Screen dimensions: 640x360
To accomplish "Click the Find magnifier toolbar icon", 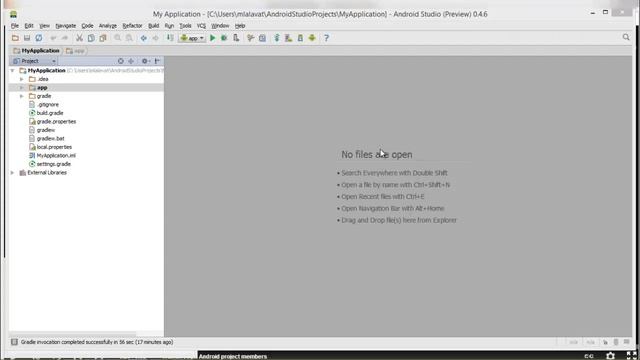I will click(x=118, y=38).
